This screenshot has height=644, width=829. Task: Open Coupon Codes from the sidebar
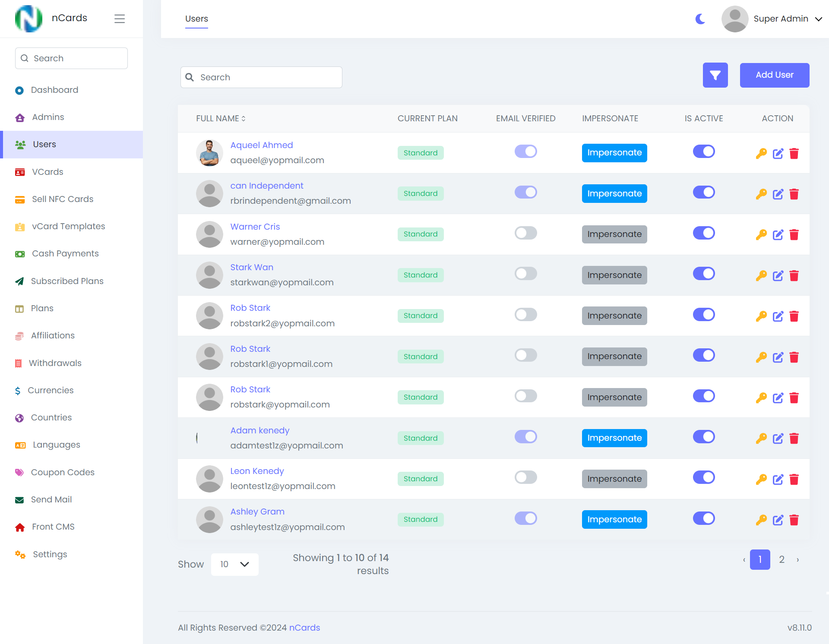pyautogui.click(x=63, y=472)
